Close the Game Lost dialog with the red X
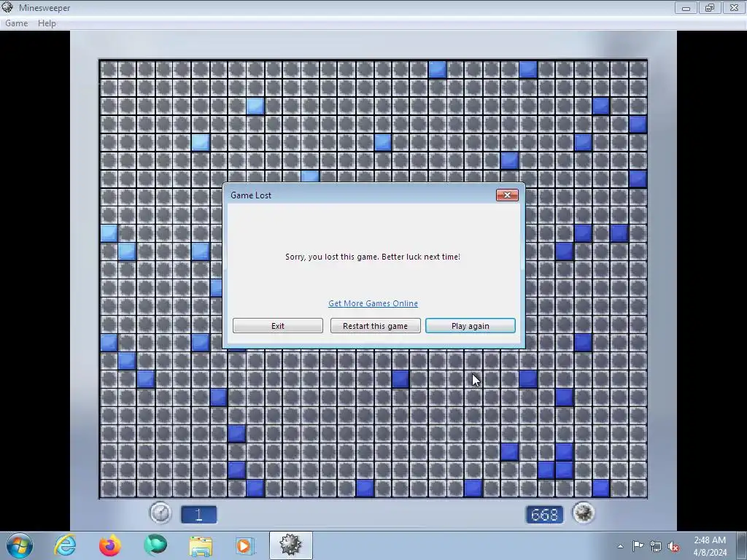 [x=507, y=195]
